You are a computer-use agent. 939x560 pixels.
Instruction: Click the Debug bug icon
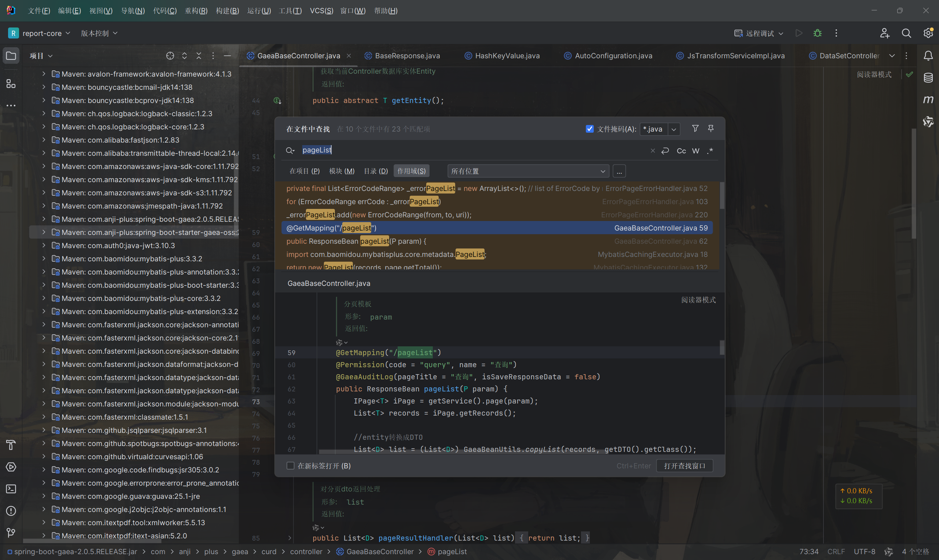[x=818, y=33]
